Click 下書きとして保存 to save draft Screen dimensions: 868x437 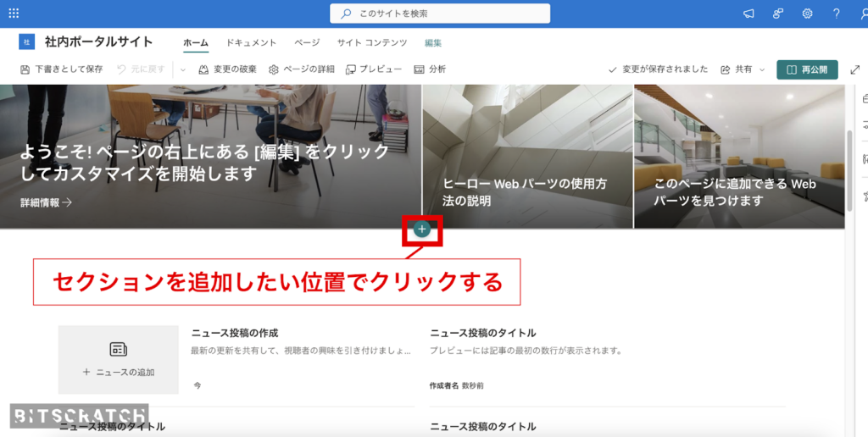pos(61,69)
